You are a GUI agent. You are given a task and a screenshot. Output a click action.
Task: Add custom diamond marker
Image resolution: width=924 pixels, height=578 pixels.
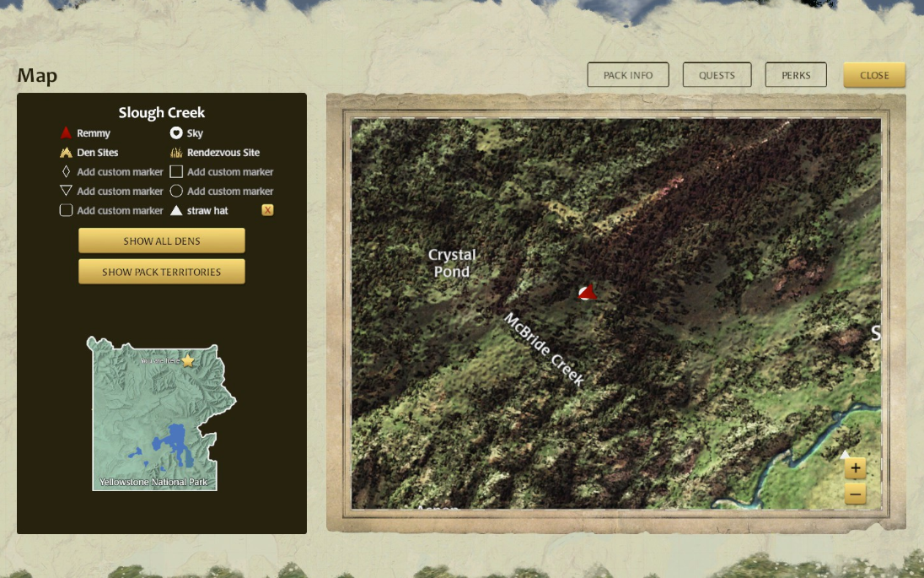click(66, 171)
